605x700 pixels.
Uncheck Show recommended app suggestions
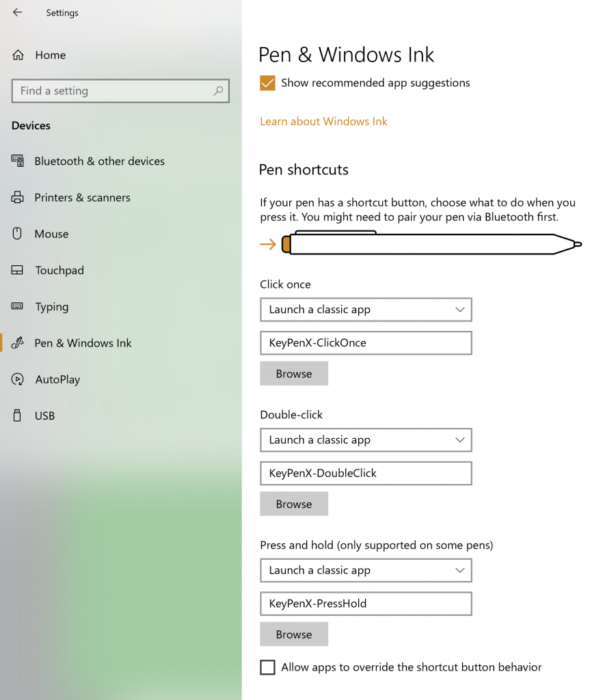267,83
